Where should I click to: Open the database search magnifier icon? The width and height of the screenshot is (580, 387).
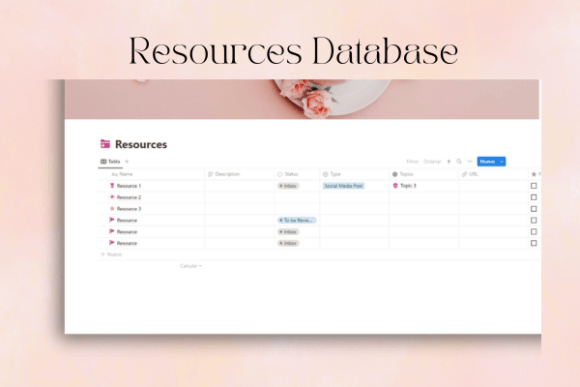459,162
